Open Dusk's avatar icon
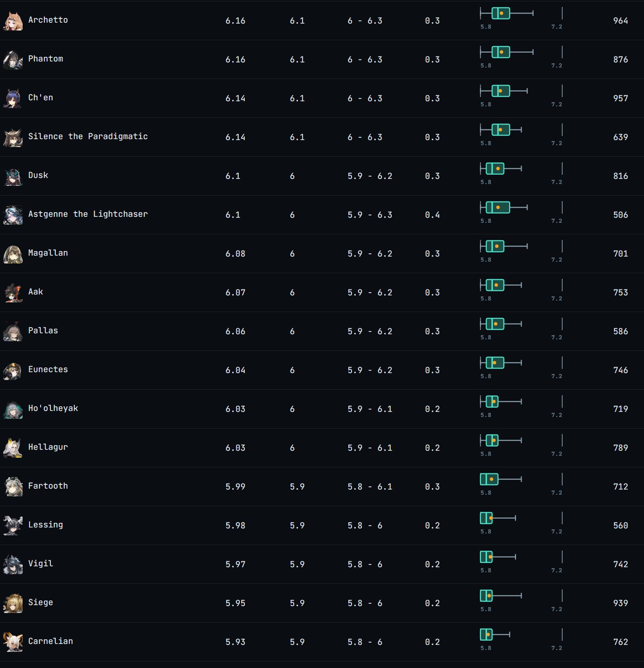 (x=13, y=176)
